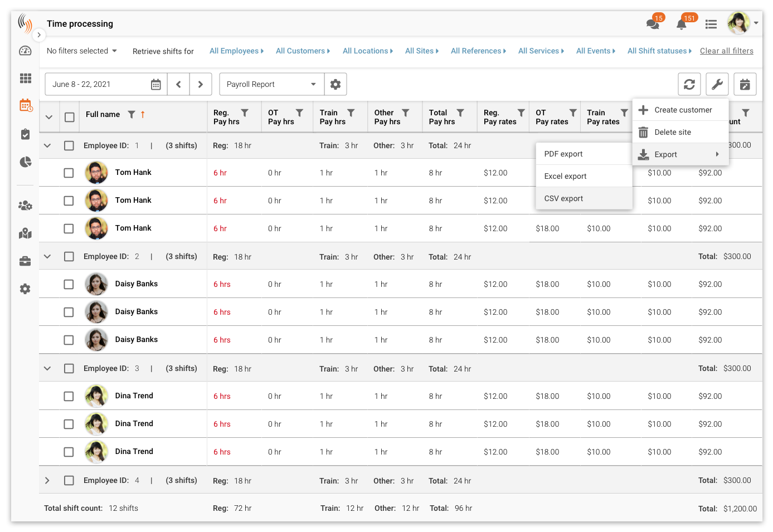Open the dashboard speedometer icon in sidebar

25,51
